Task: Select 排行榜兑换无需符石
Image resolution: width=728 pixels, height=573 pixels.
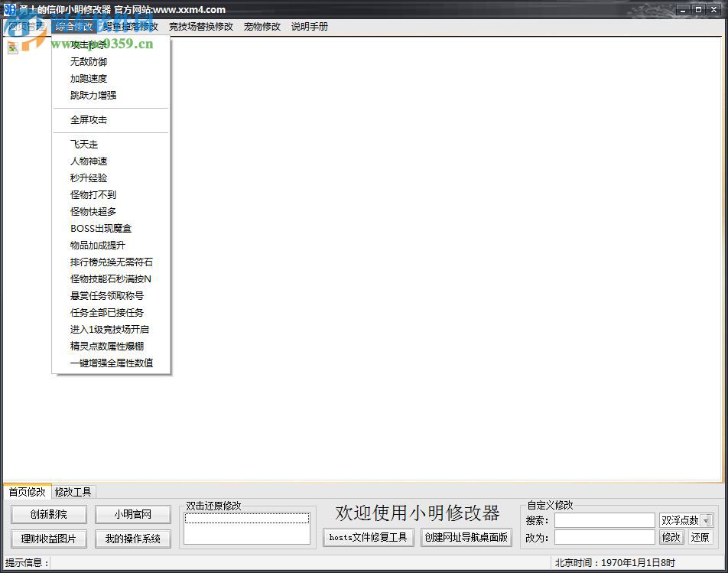Action: 111,262
